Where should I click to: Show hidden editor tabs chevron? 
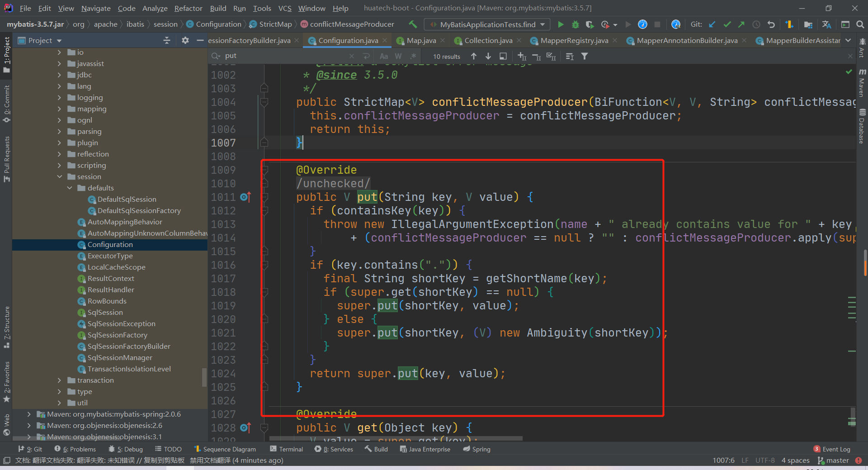click(x=848, y=40)
